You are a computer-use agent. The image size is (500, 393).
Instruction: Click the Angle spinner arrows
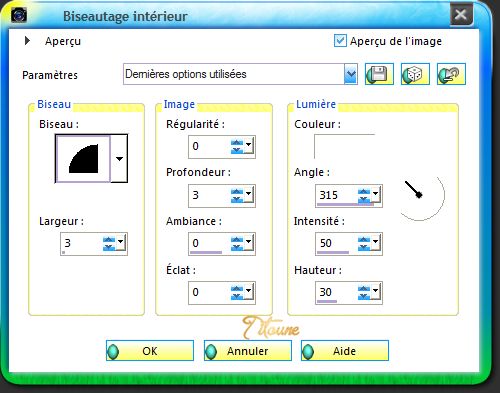point(364,195)
